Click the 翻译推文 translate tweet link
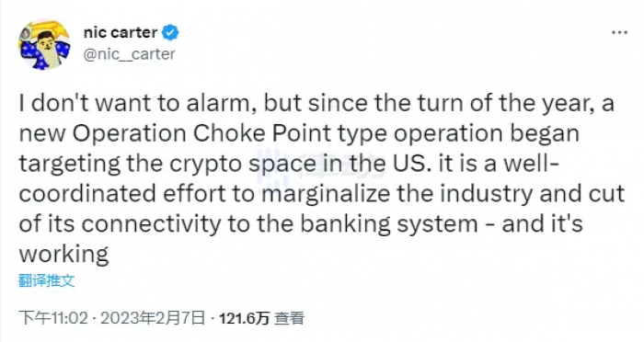Screen dimensions: 644x342 pos(46,280)
